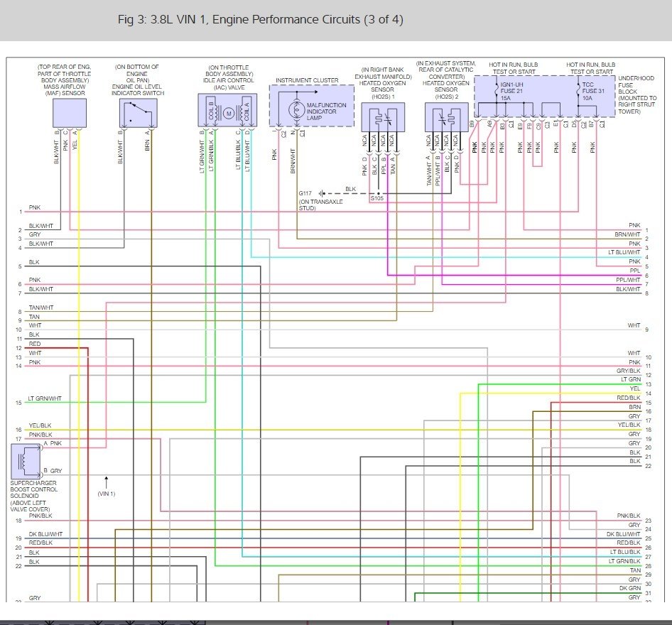Click the supercharger boost control solenoid symbol
The width and height of the screenshot is (672, 625).
(25, 460)
